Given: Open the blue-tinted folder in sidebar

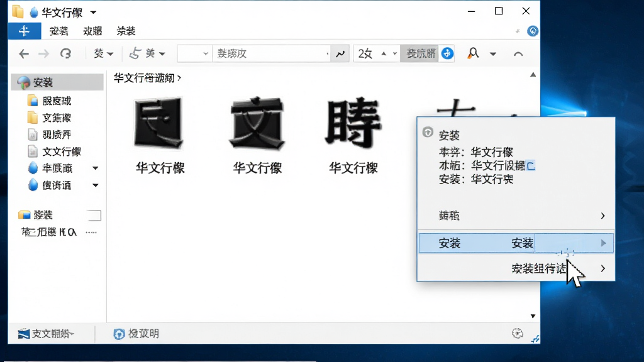Looking at the screenshot, I should click(49, 101).
